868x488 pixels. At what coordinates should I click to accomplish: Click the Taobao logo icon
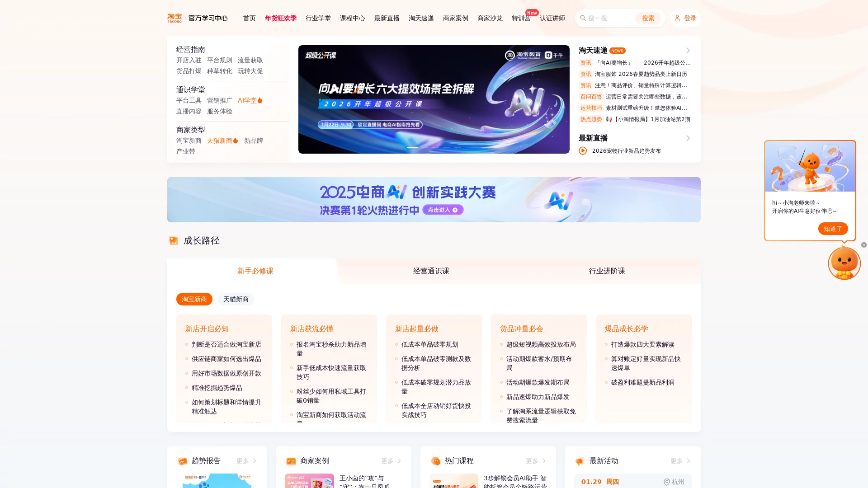pyautogui.click(x=174, y=18)
